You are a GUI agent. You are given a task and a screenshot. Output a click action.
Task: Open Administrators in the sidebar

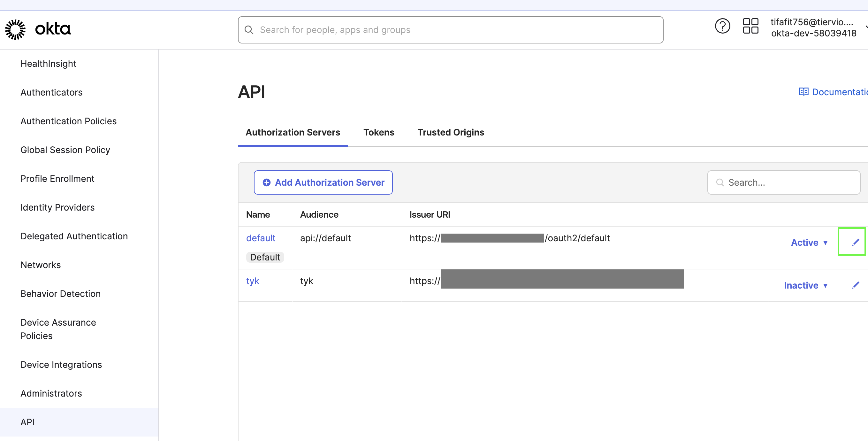click(x=51, y=393)
